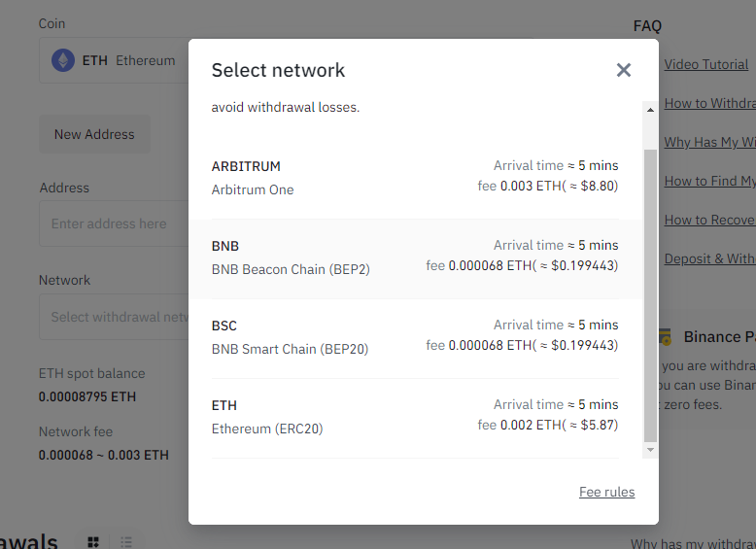Select the ARBITRUM Arbitrum One network
This screenshot has width=756, height=549.
pyautogui.click(x=415, y=178)
